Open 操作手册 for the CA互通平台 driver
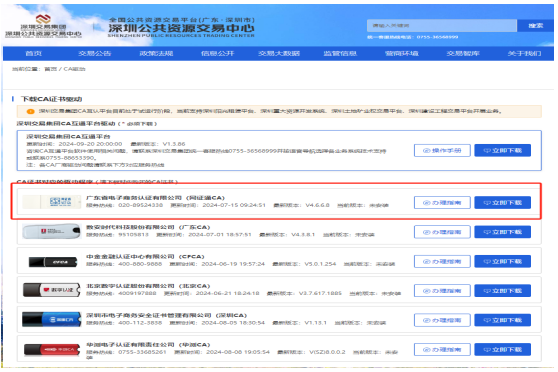The height and width of the screenshot is (372, 558). [x=442, y=151]
